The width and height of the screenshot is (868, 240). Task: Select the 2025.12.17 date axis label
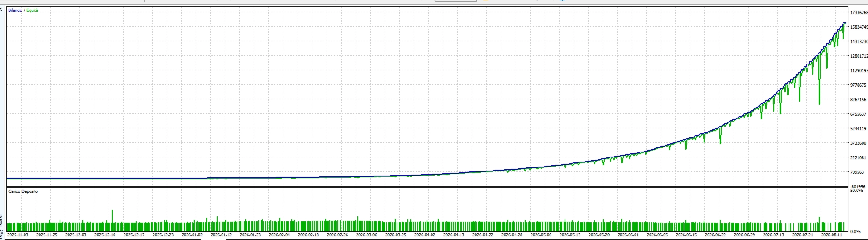(134, 235)
